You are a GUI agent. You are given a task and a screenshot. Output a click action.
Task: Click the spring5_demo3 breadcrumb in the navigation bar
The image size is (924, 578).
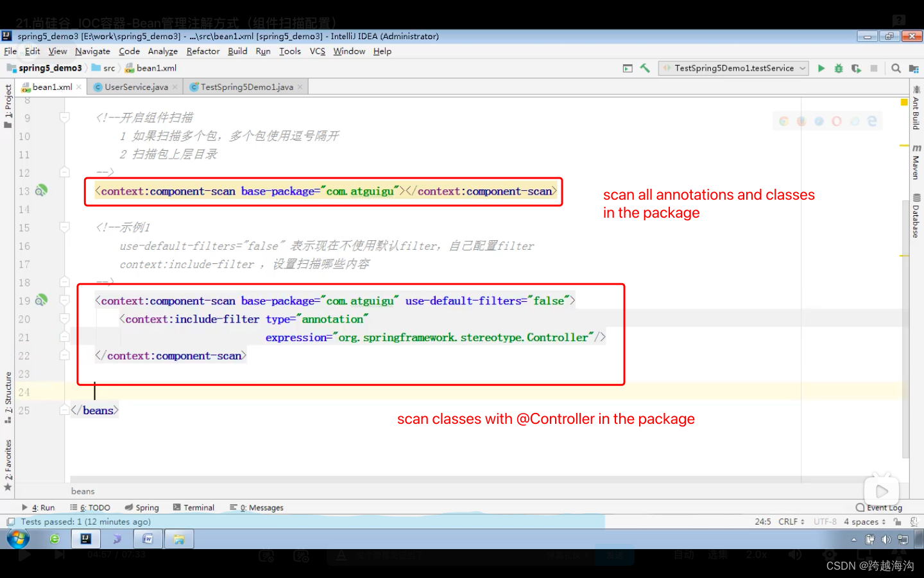[x=45, y=68]
